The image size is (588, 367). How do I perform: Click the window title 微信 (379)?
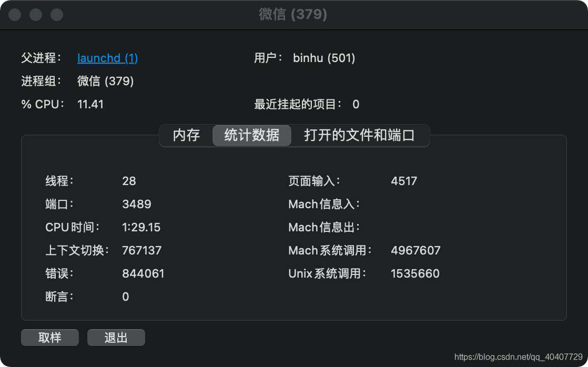pos(294,15)
